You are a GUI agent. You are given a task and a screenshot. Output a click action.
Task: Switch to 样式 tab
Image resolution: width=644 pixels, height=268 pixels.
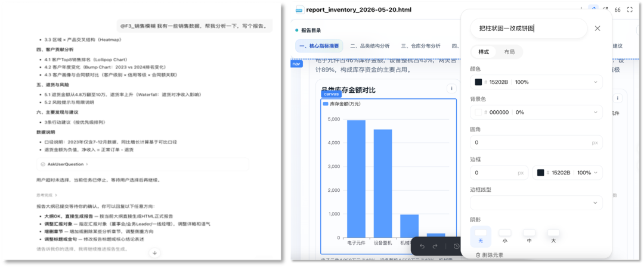484,52
